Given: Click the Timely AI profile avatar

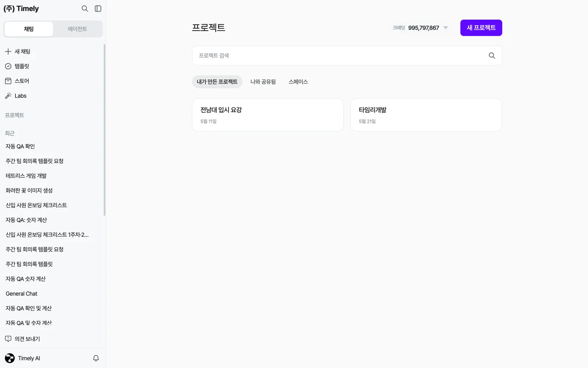Looking at the screenshot, I should [10, 358].
